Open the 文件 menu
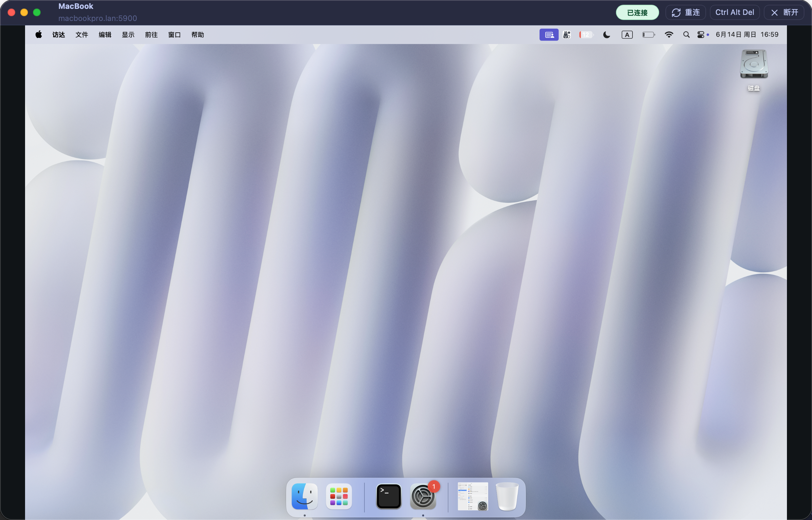This screenshot has width=812, height=520. 82,35
